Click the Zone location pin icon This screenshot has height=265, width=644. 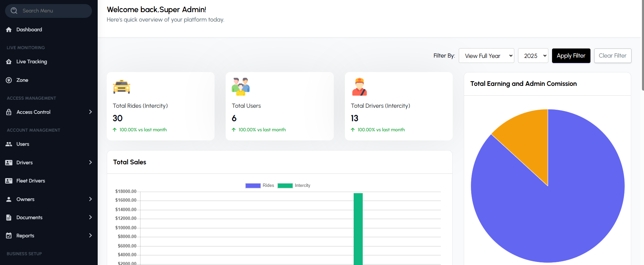9,80
